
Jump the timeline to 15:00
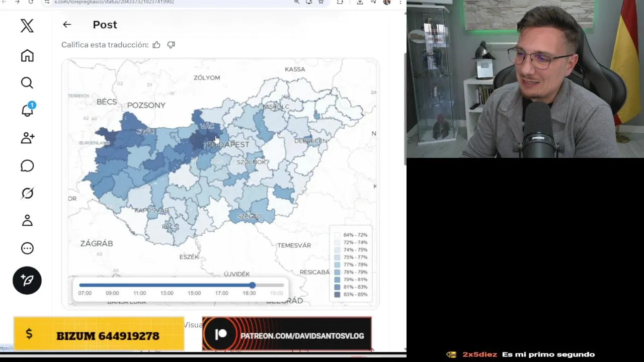click(x=194, y=293)
